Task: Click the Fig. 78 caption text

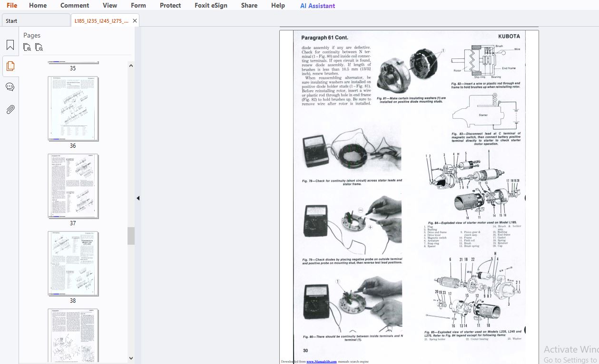Action: pyautogui.click(x=352, y=182)
